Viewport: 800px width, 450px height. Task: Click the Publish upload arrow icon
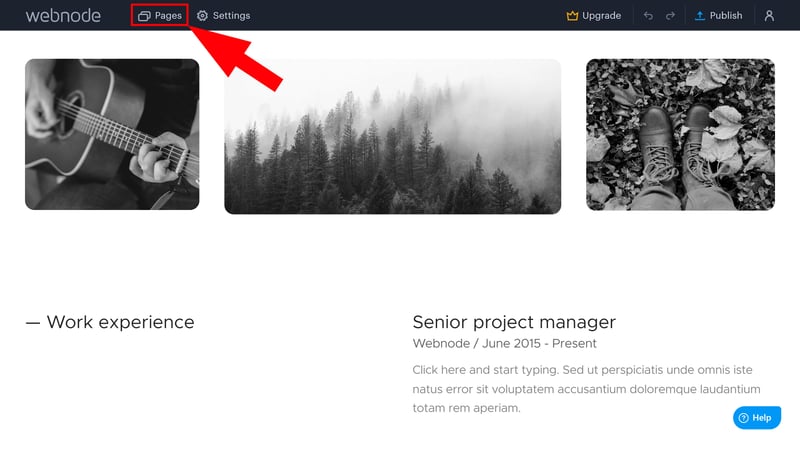(x=700, y=16)
